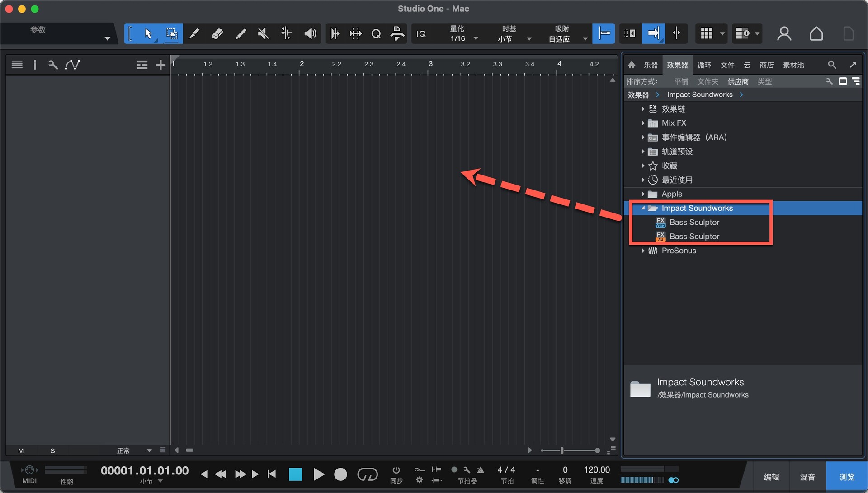Toggle autoscroll arrow button
The image size is (868, 493).
tap(653, 33)
